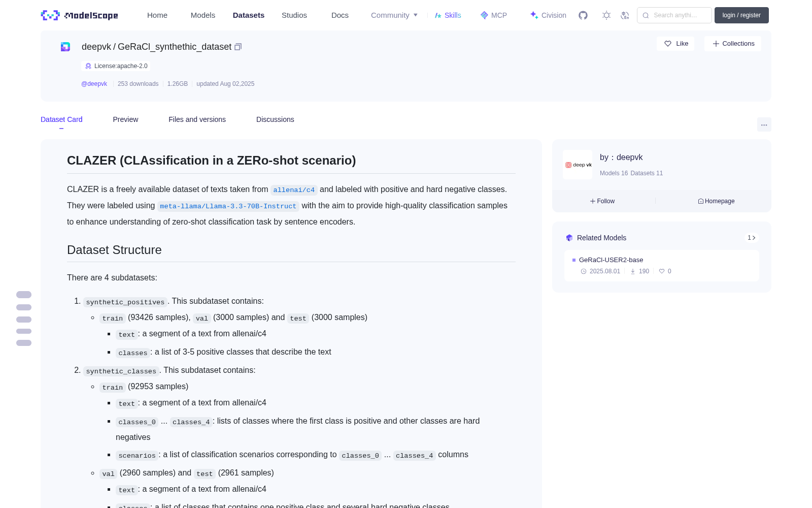The width and height of the screenshot is (812, 508).
Task: Click the deep vk organization logo
Action: coord(578,165)
